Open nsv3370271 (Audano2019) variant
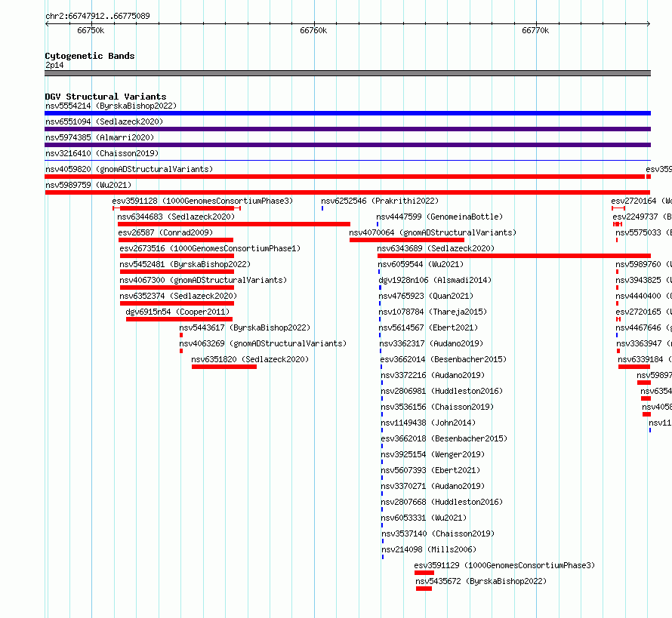 [x=433, y=486]
